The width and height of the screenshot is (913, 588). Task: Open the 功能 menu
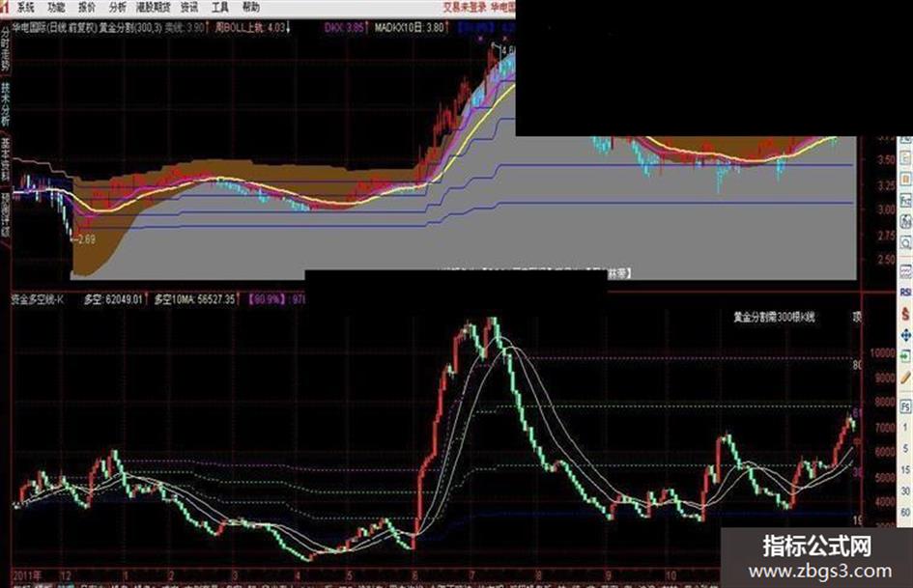(56, 8)
